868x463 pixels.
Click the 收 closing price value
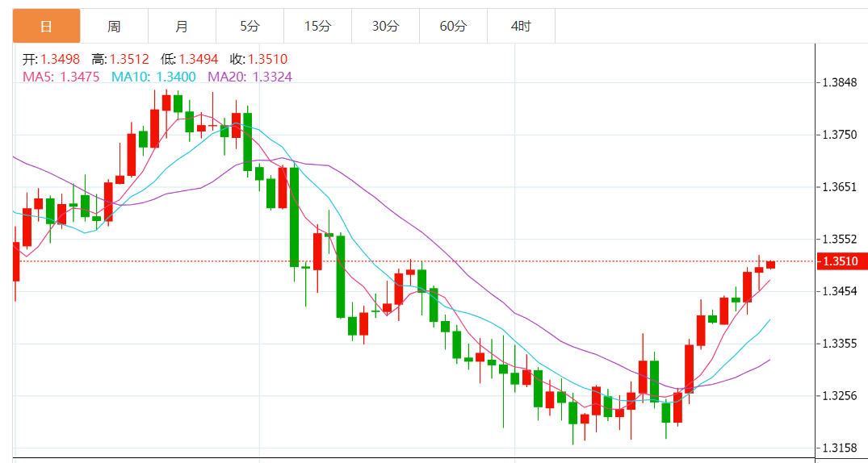pyautogui.click(x=267, y=60)
